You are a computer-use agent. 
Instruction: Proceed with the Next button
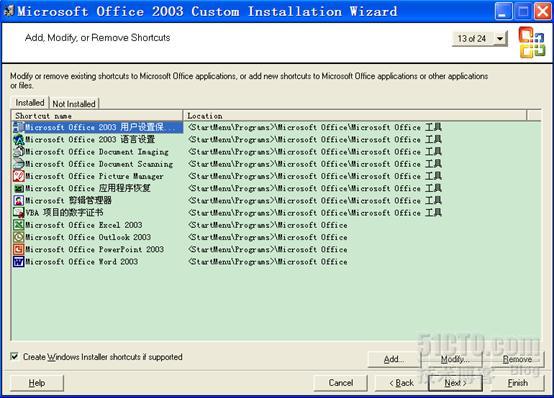[455, 383]
